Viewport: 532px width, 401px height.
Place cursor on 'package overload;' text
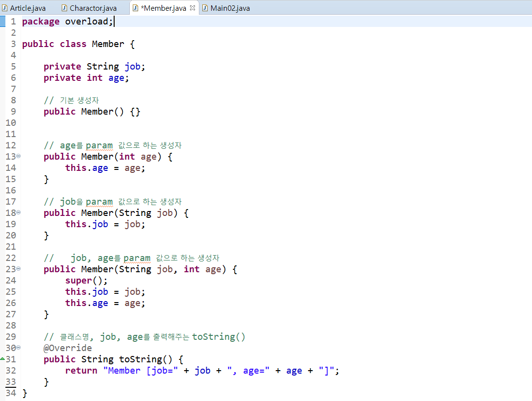coord(67,22)
